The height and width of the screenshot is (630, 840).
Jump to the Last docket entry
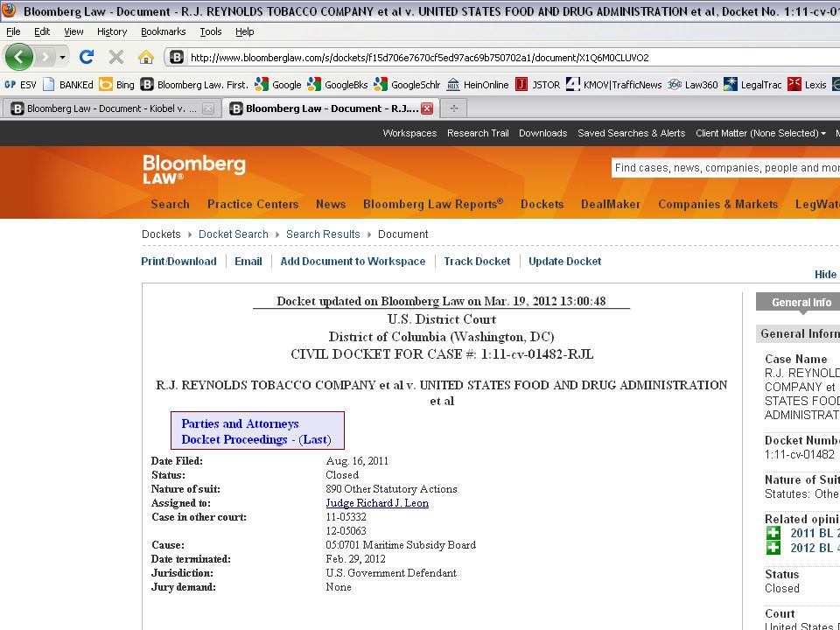tap(315, 439)
